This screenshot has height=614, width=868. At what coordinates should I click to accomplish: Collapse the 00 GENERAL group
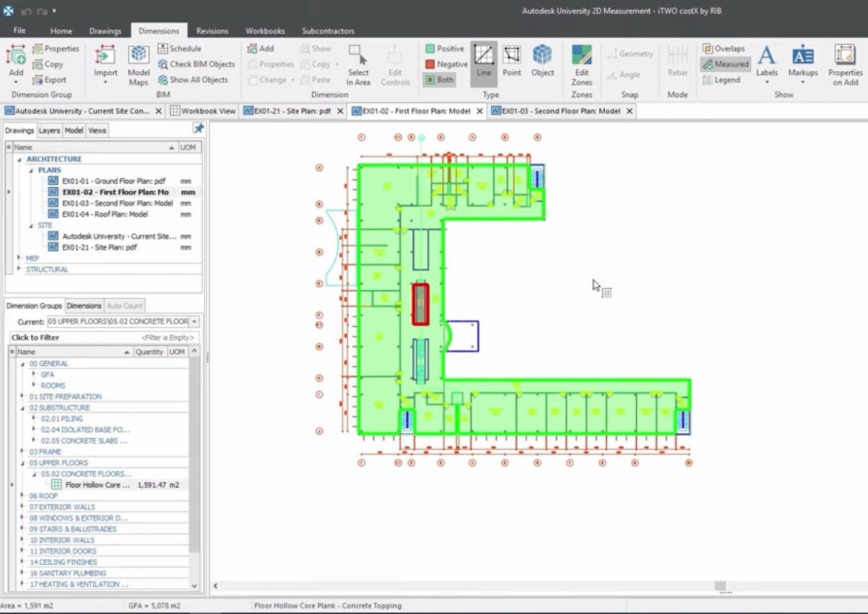coord(22,363)
